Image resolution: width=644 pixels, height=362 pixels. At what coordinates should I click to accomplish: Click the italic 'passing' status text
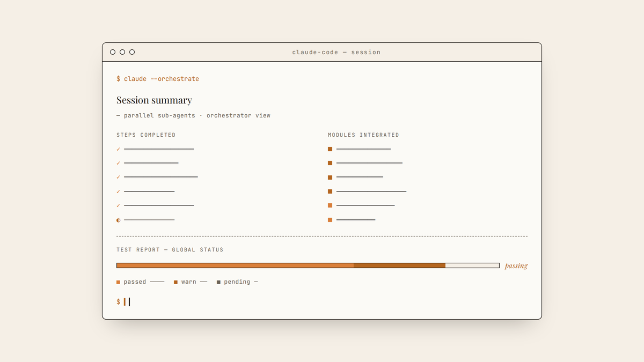(x=516, y=265)
